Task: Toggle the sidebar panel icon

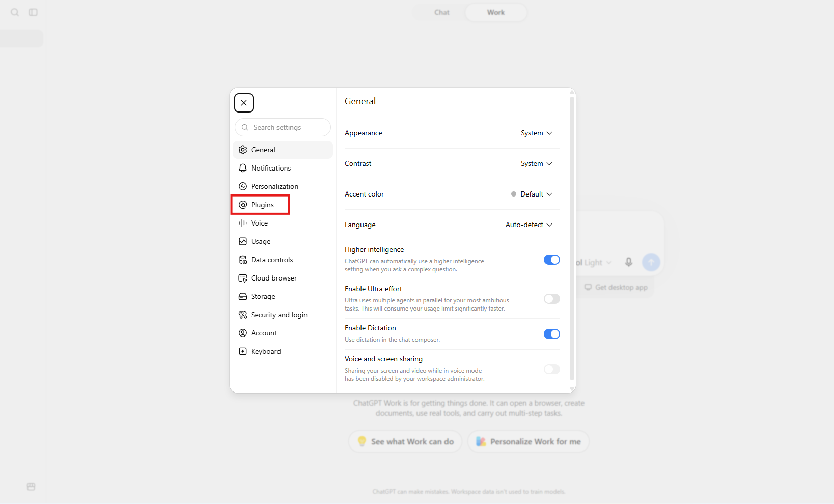Action: click(33, 12)
